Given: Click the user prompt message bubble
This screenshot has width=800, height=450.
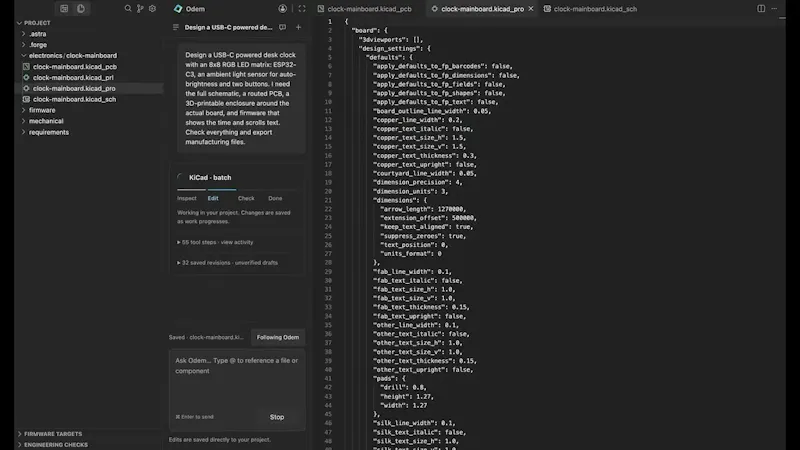Looking at the screenshot, I should pos(241,98).
